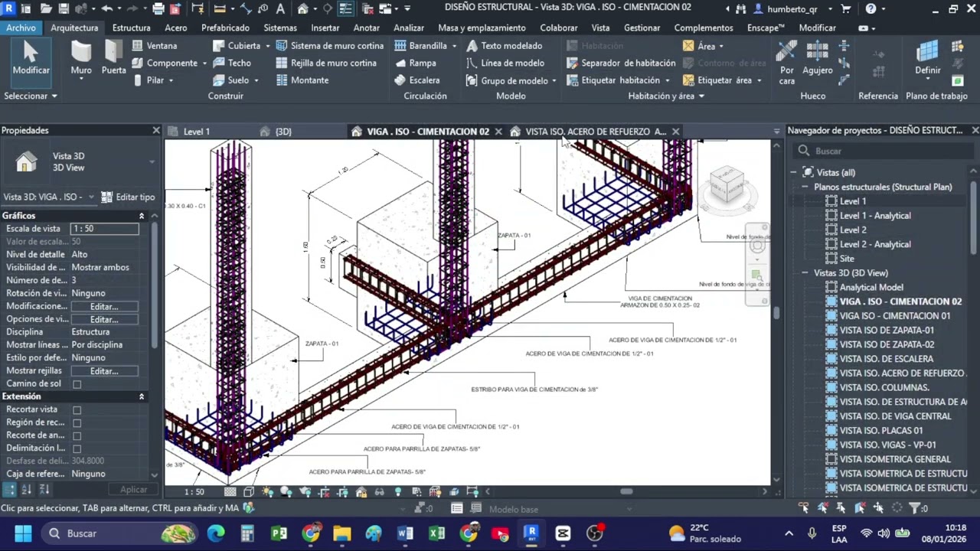Click Editar tipo button
This screenshot has width=980, height=551.
pyautogui.click(x=128, y=197)
